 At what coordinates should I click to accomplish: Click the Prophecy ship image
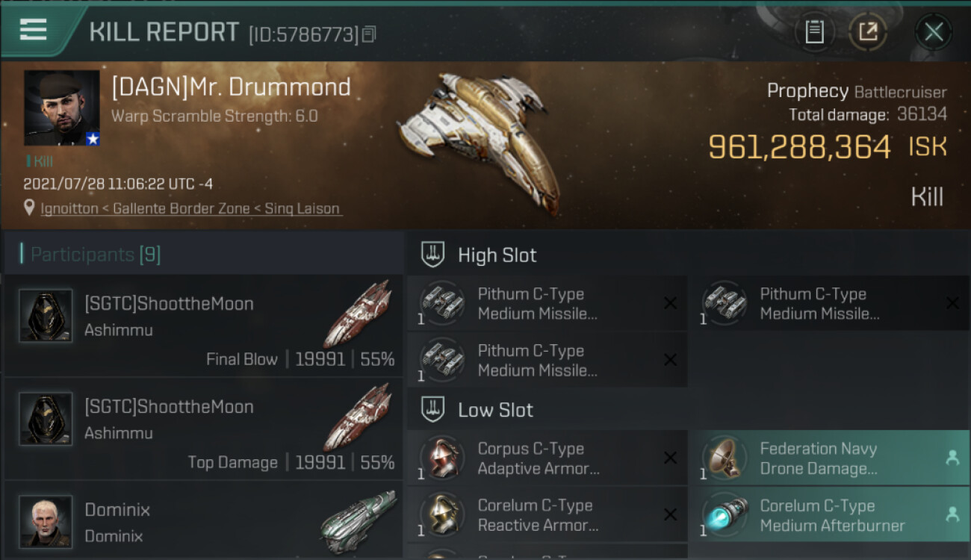click(478, 138)
